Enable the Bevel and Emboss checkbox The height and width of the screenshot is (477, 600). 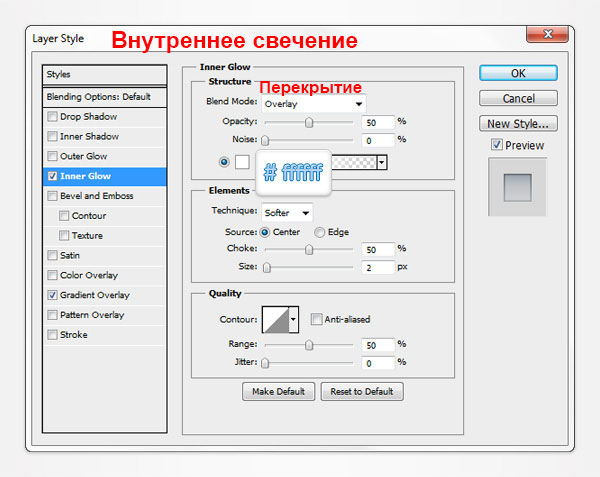tap(52, 196)
